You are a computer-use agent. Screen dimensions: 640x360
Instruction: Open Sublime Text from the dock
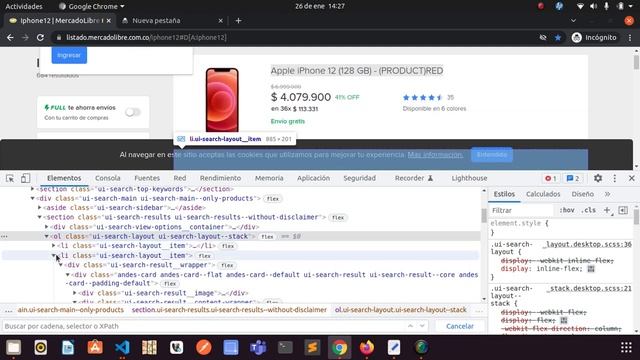tap(312, 348)
